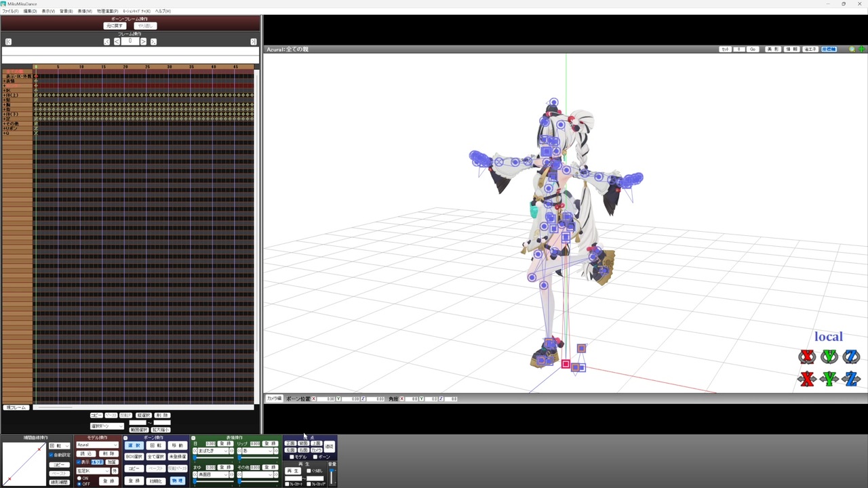Open the IK bone dropdown showing 左足IK
Screen dimensions: 868x488
93,470
